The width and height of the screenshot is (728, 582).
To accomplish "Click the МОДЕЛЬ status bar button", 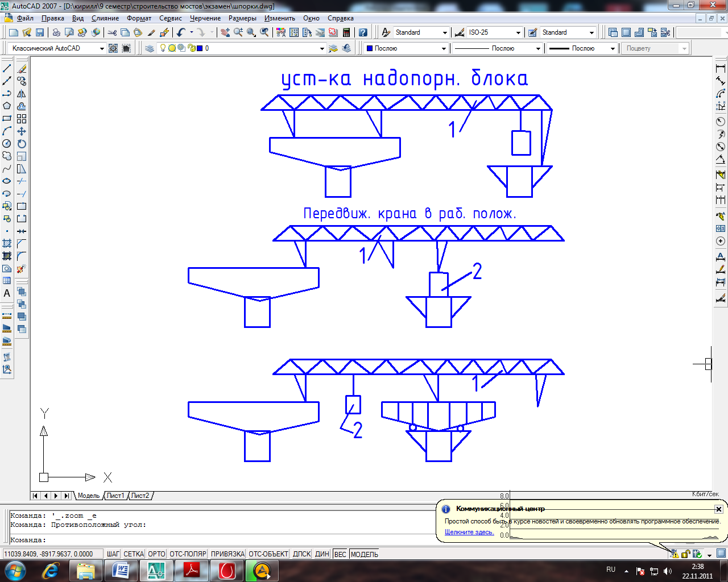I will [x=365, y=554].
